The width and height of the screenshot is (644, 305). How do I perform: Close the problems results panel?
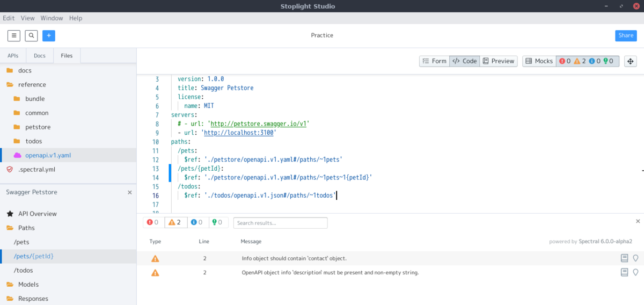pos(638,221)
